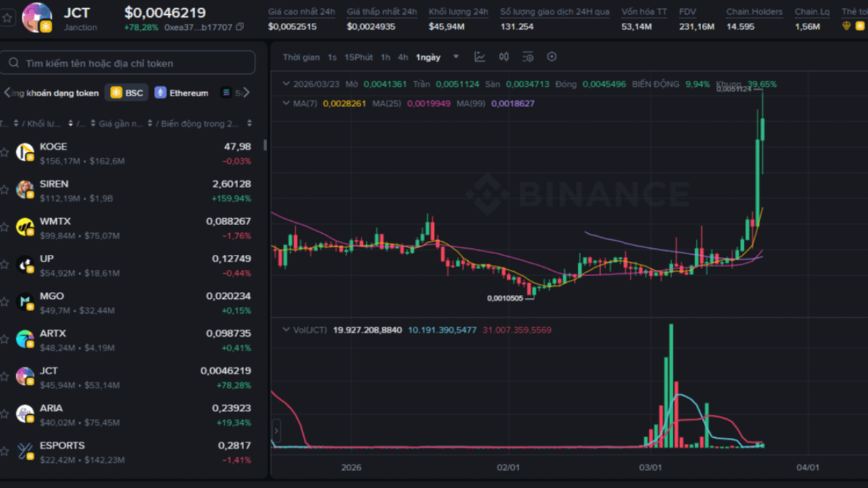Viewport: 868px width, 488px height.
Task: Click the ESPORTS price 0,2817
Action: [x=234, y=445]
